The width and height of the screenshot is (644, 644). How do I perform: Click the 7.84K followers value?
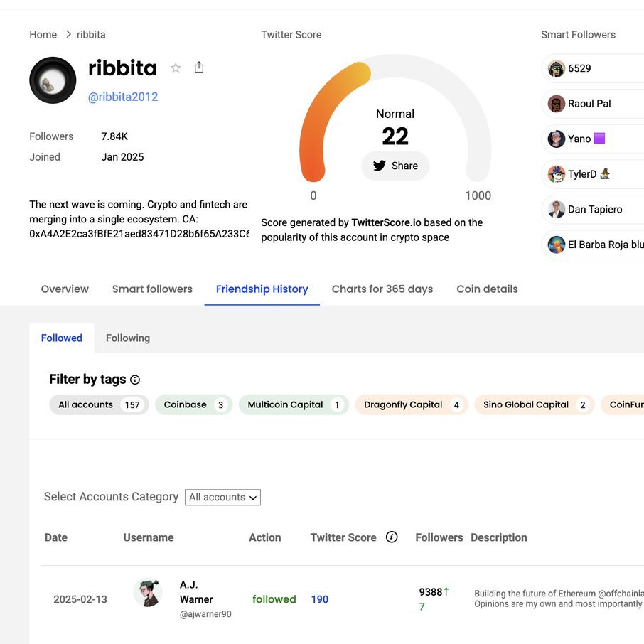click(x=114, y=136)
